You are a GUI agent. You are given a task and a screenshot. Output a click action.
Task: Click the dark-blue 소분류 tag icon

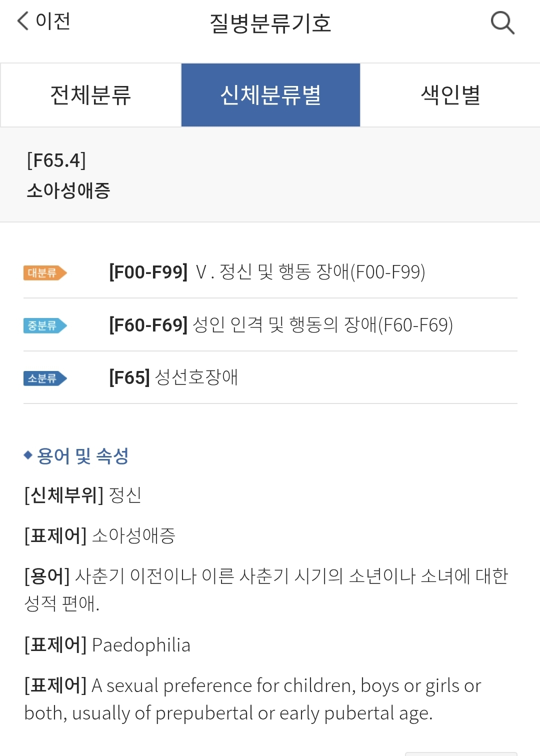tap(45, 378)
